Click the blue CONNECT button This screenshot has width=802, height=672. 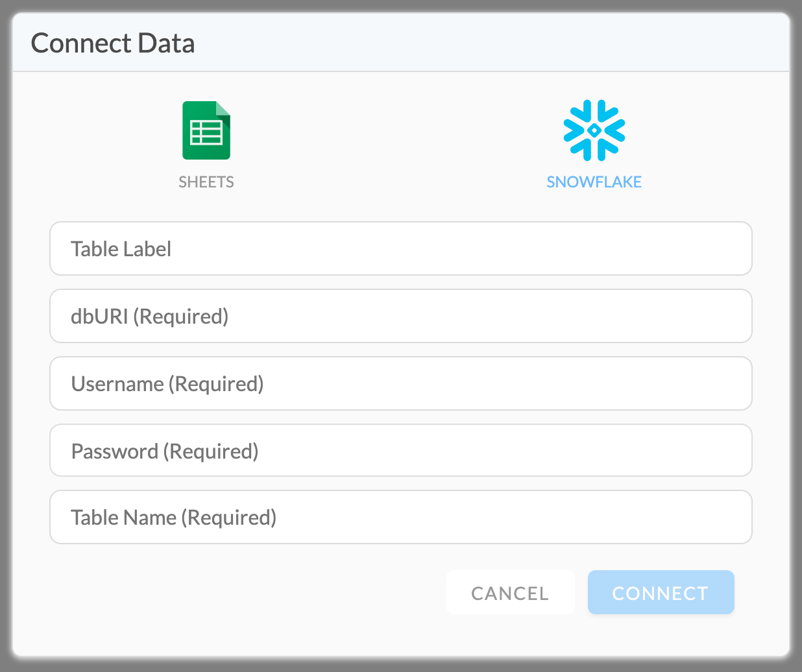click(x=661, y=593)
